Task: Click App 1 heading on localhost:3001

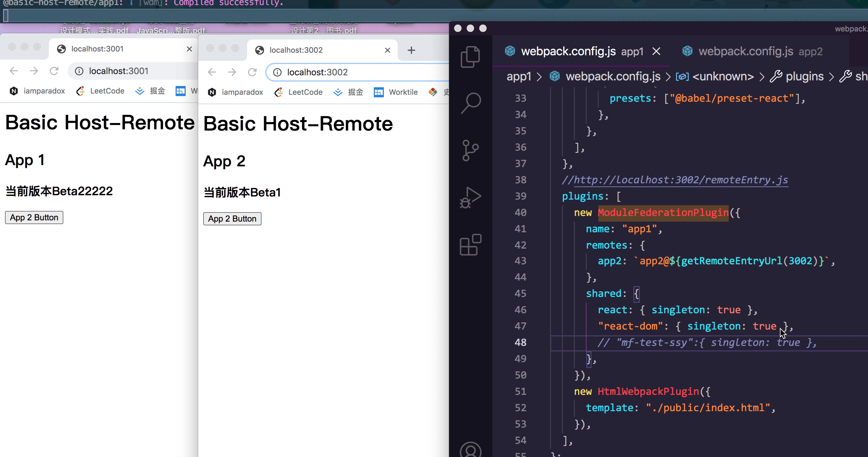Action: tap(24, 160)
